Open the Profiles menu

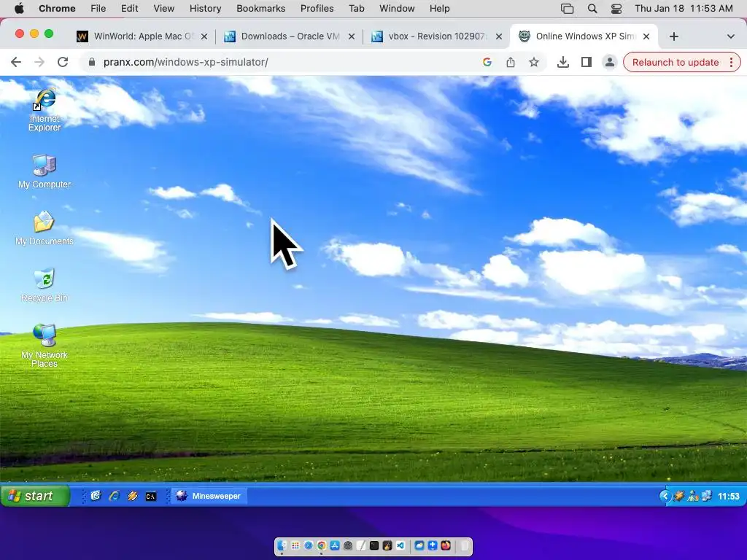click(317, 9)
